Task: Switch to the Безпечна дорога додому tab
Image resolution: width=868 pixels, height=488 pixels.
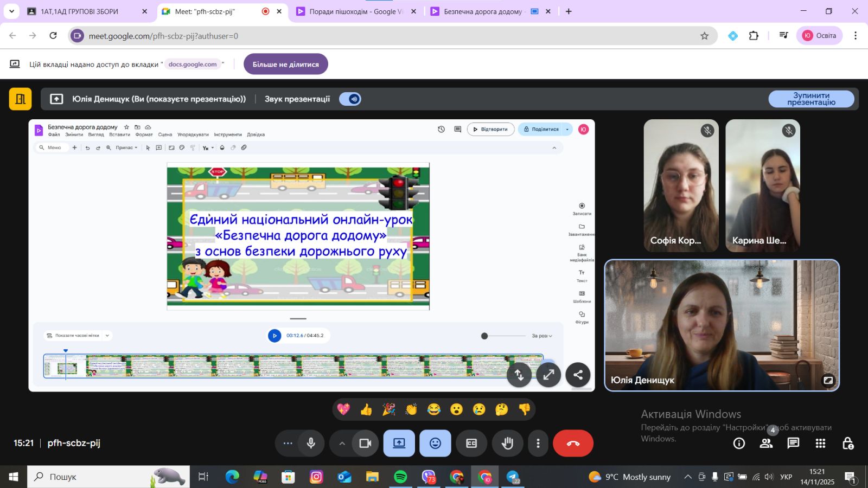Action: [x=482, y=11]
